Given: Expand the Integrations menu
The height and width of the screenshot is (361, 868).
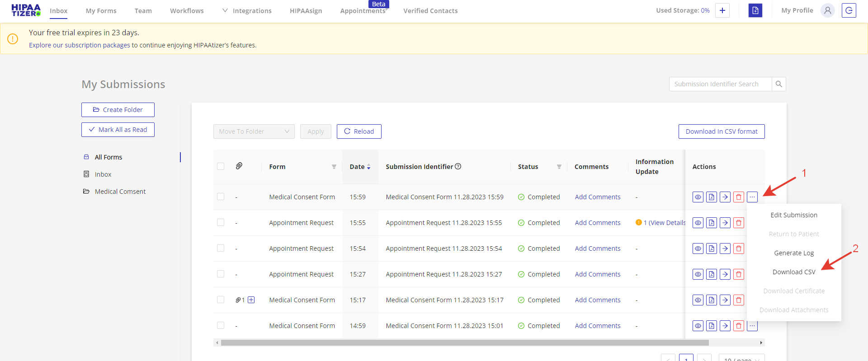Looking at the screenshot, I should click(x=247, y=11).
